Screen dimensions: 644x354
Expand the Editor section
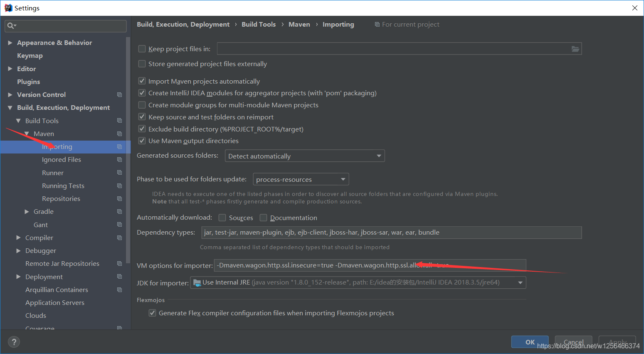click(10, 69)
